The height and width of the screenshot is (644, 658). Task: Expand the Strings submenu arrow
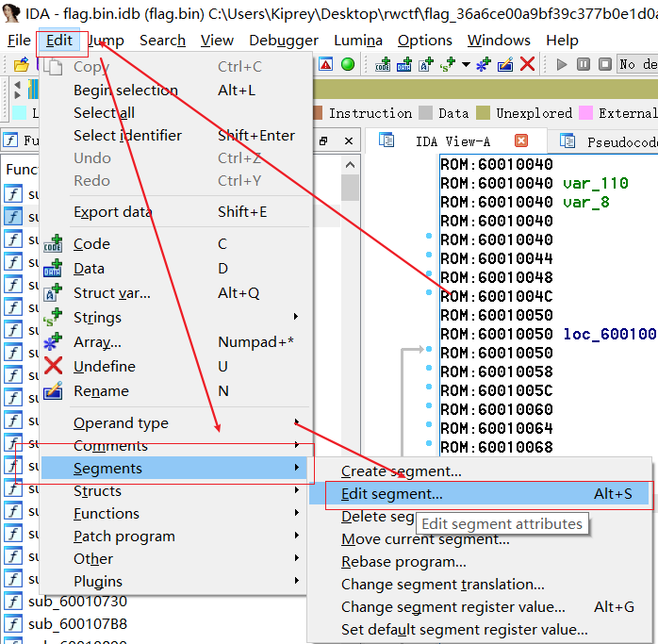pyautogui.click(x=297, y=317)
